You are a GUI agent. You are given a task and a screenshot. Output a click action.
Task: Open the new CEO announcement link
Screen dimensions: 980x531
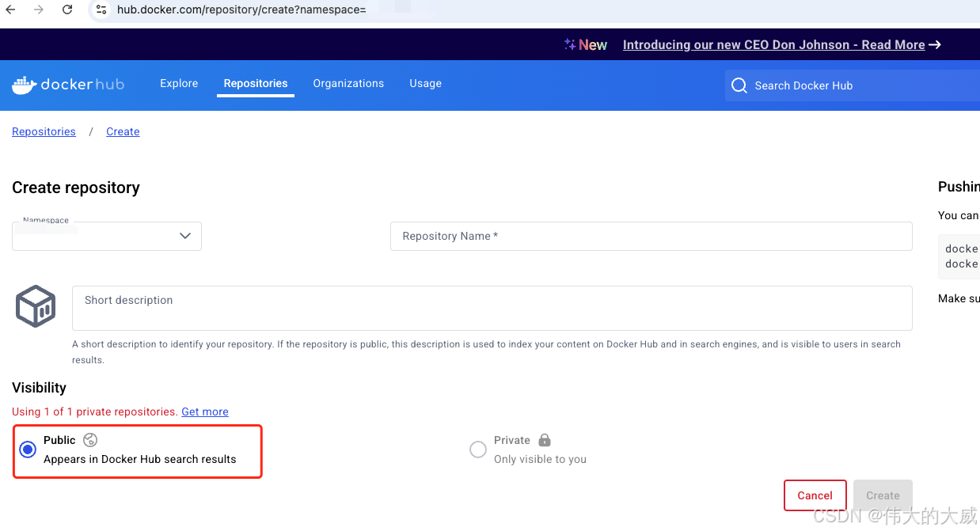click(774, 45)
